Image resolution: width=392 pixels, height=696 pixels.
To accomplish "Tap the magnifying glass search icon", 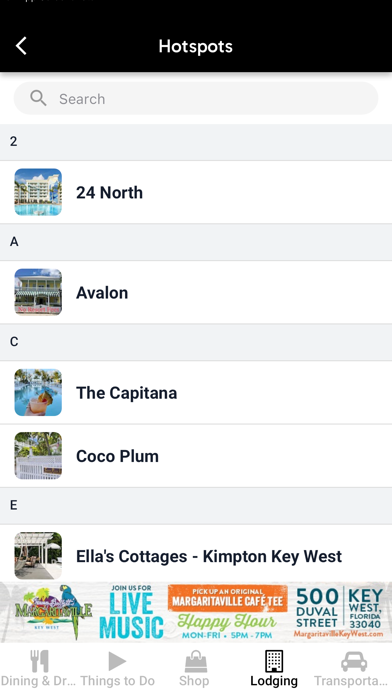I will 38,98.
